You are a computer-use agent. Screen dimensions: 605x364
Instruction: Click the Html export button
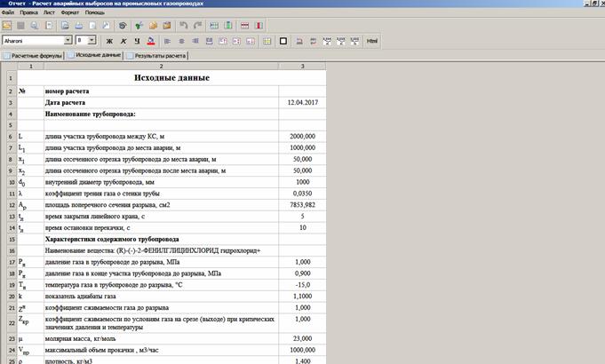pos(371,41)
